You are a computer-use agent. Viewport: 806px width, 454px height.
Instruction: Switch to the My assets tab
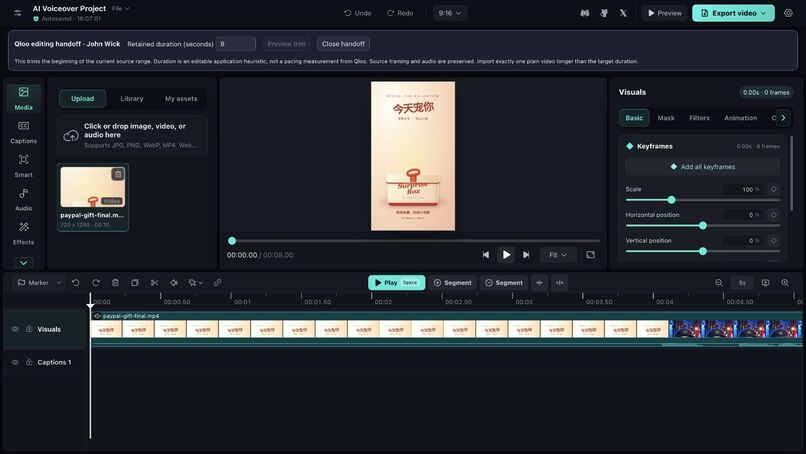181,99
